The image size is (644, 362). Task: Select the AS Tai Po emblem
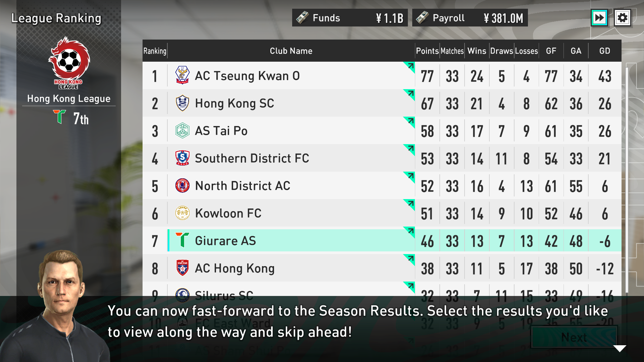point(182,131)
